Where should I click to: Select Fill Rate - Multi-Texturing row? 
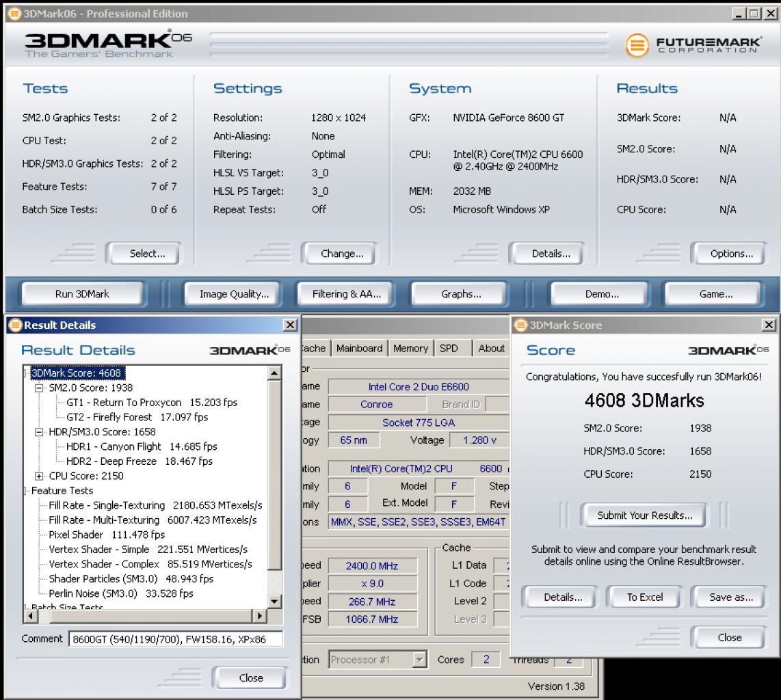click(x=153, y=520)
